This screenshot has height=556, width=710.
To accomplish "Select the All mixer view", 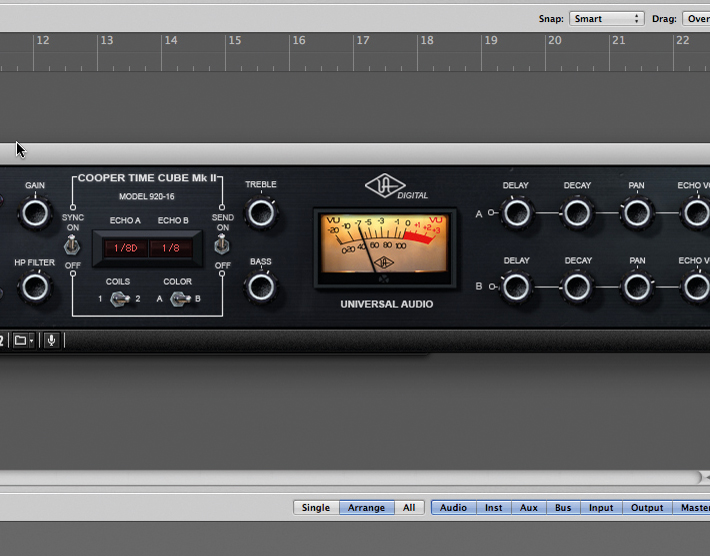I will click(409, 508).
